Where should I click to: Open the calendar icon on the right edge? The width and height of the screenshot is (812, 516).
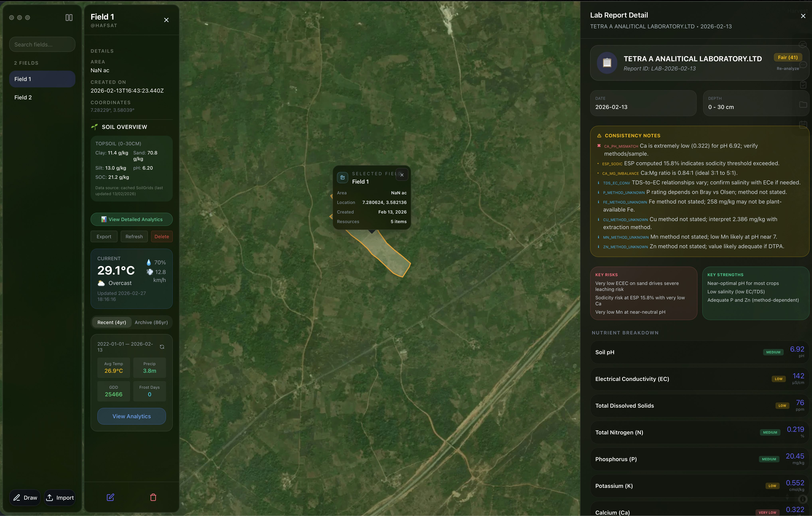[803, 125]
